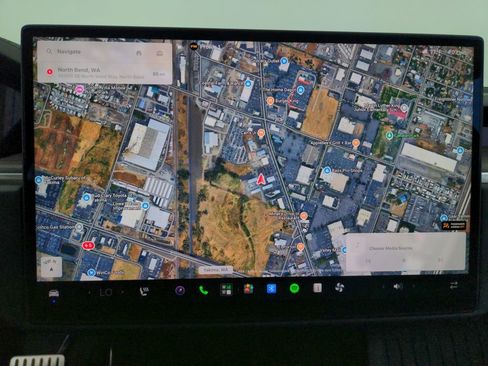Viewport: 488px width, 366px height.
Task: Tap the green pin on the map
Action: (x=389, y=135)
